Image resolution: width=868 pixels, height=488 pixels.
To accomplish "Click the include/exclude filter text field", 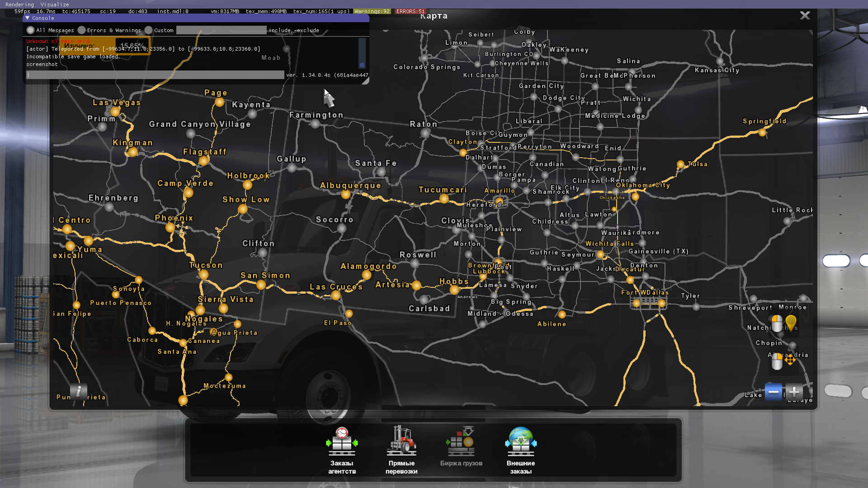I will coord(221,30).
